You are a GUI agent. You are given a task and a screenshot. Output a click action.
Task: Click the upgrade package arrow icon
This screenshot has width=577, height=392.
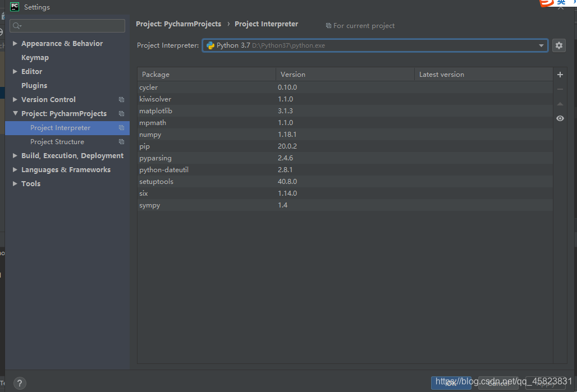560,104
